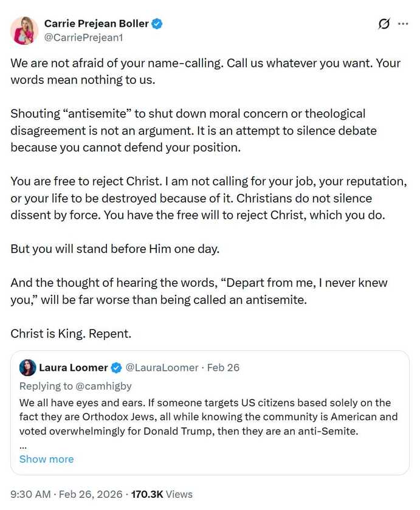Screen dimensions: 420x510
Task: Open the 170.3K Views analytics link
Action: [162, 494]
